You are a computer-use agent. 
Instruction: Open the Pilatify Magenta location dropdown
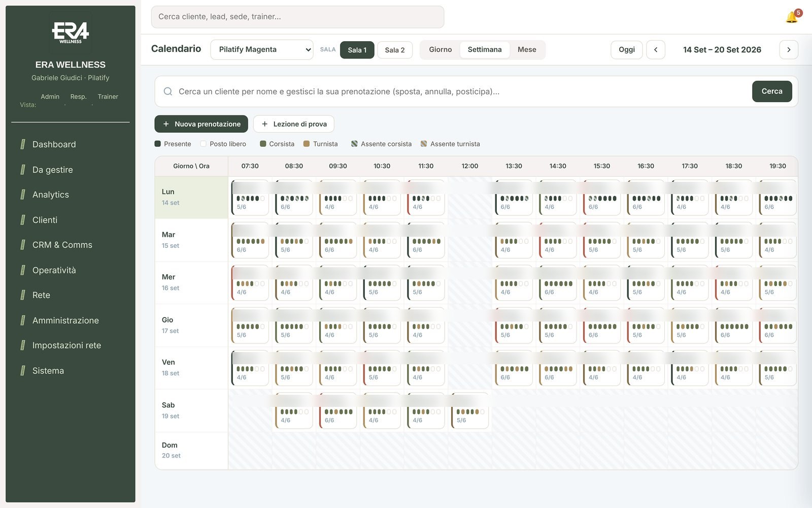point(262,50)
